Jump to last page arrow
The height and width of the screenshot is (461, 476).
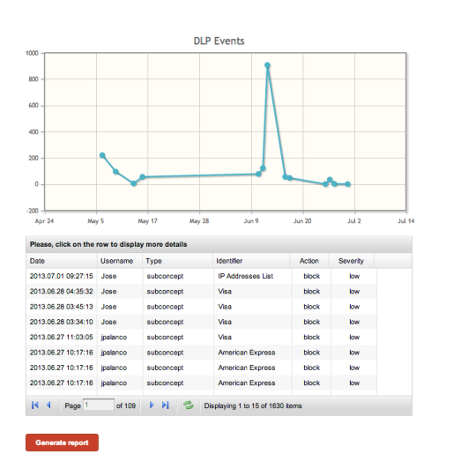point(165,405)
